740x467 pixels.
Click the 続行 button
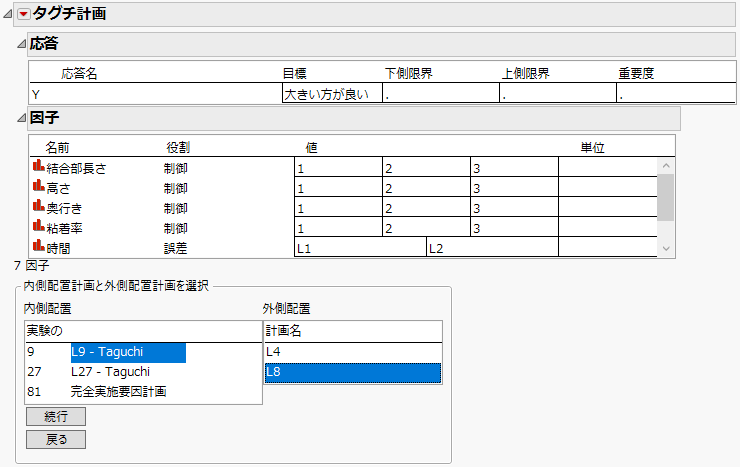(x=56, y=417)
